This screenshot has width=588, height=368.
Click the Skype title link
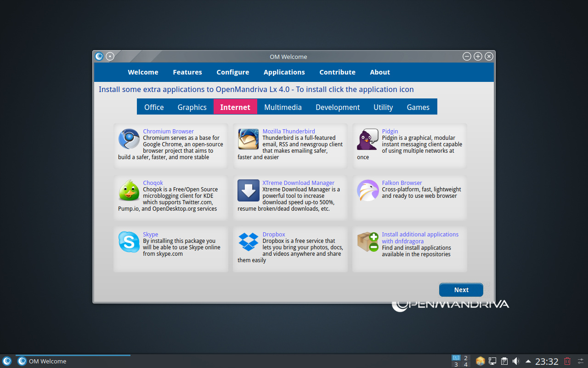click(x=150, y=234)
